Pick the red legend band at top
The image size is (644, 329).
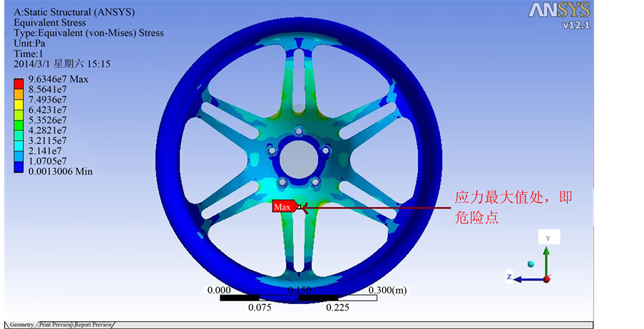(x=19, y=84)
